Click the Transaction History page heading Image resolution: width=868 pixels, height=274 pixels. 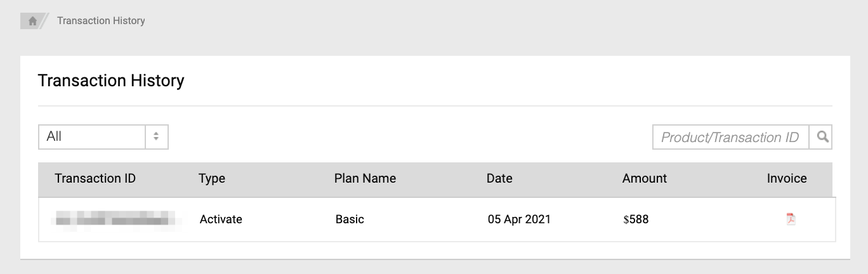click(x=111, y=81)
